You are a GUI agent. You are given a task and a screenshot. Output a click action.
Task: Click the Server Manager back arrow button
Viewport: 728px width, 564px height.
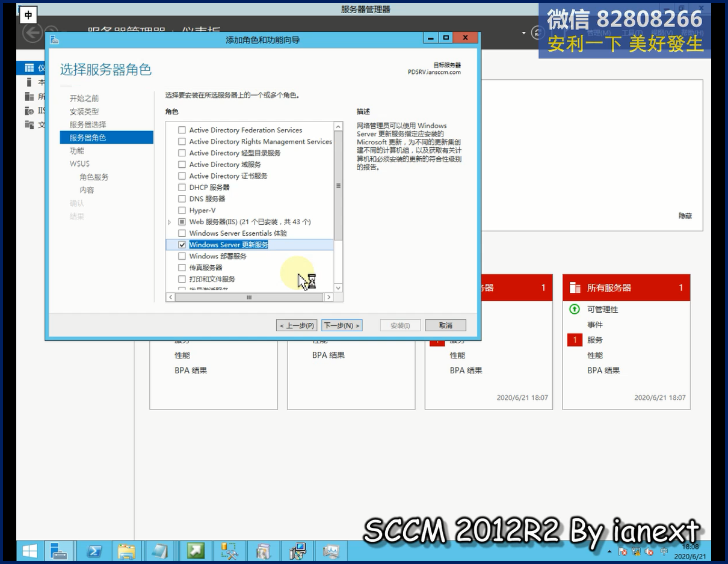(32, 32)
